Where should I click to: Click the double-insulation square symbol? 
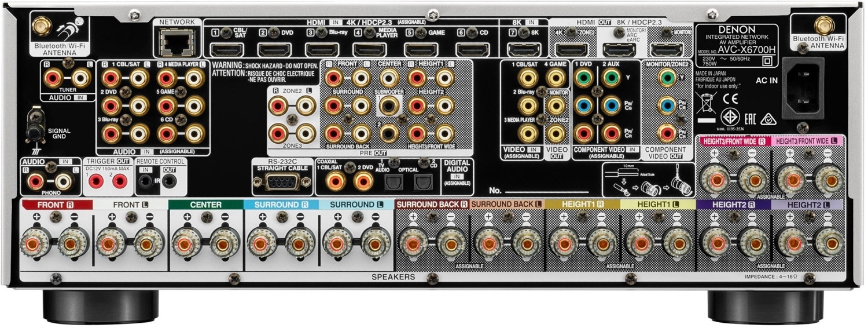click(767, 60)
